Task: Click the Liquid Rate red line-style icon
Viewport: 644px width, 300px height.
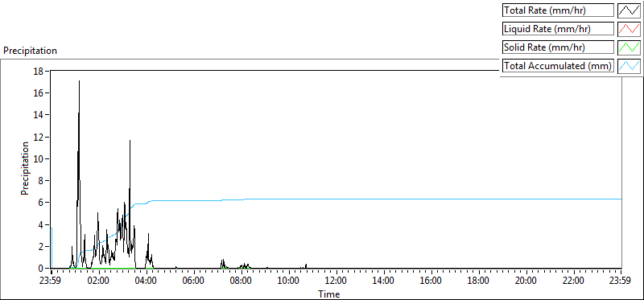Action: (x=629, y=28)
